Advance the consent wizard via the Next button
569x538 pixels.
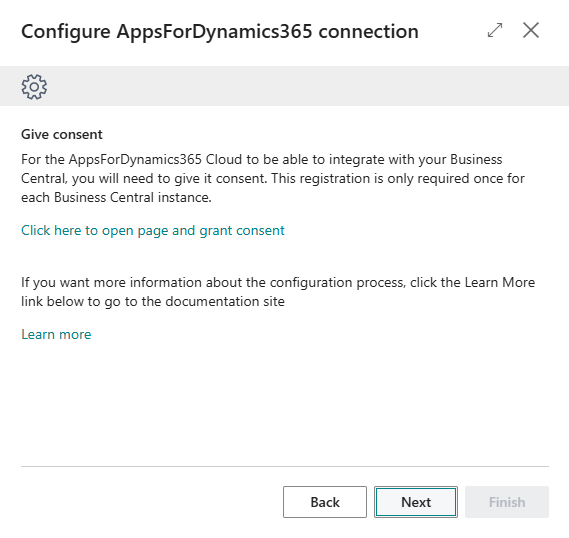pos(416,502)
